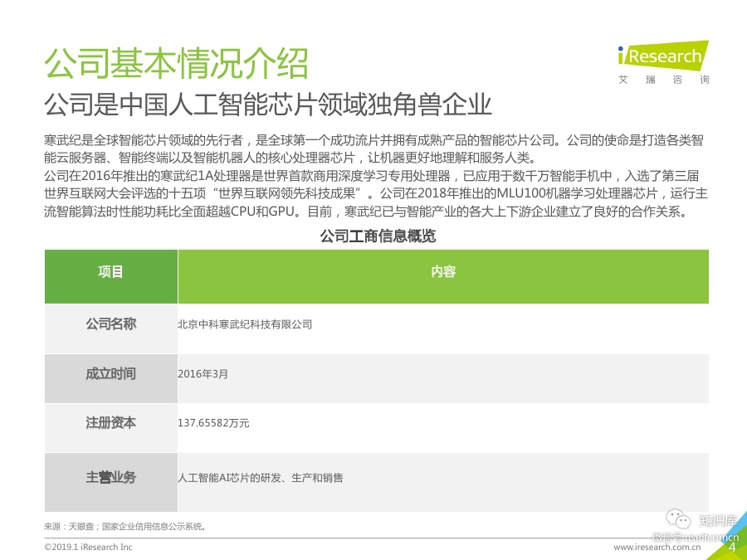Image resolution: width=747 pixels, height=560 pixels.
Task: Click the 注册资本 row label
Action: (x=111, y=423)
